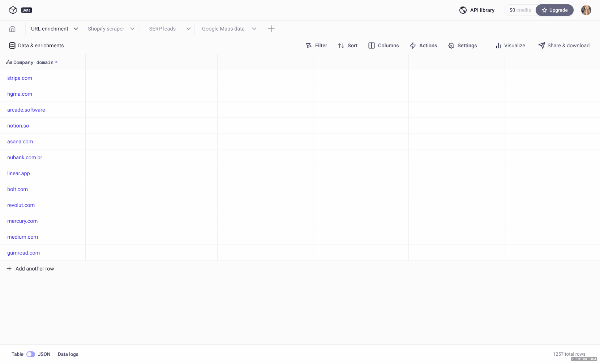Open the stripe.com link
The image size is (600, 364).
point(20,78)
